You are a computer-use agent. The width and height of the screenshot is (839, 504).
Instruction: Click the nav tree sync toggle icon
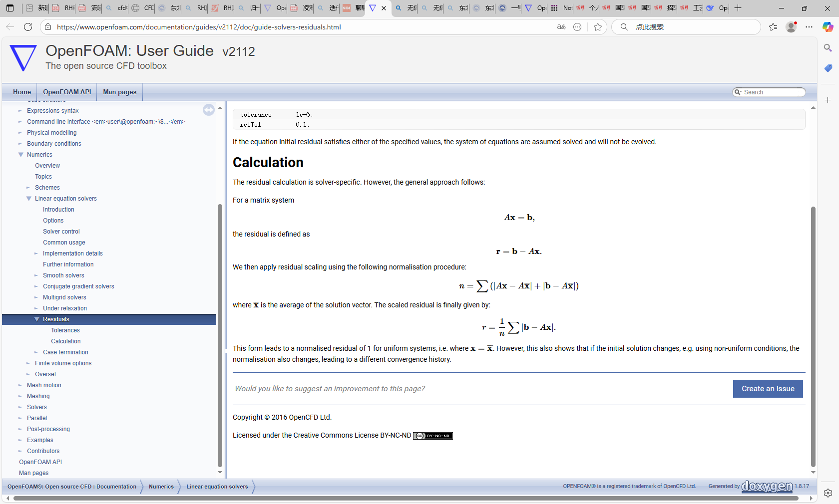click(x=209, y=110)
